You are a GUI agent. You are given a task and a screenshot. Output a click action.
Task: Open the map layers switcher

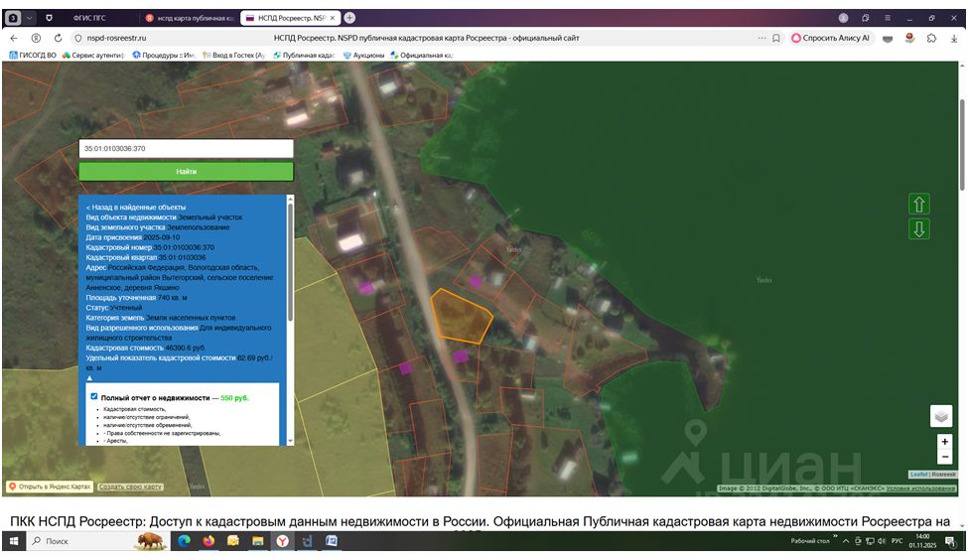(x=941, y=416)
